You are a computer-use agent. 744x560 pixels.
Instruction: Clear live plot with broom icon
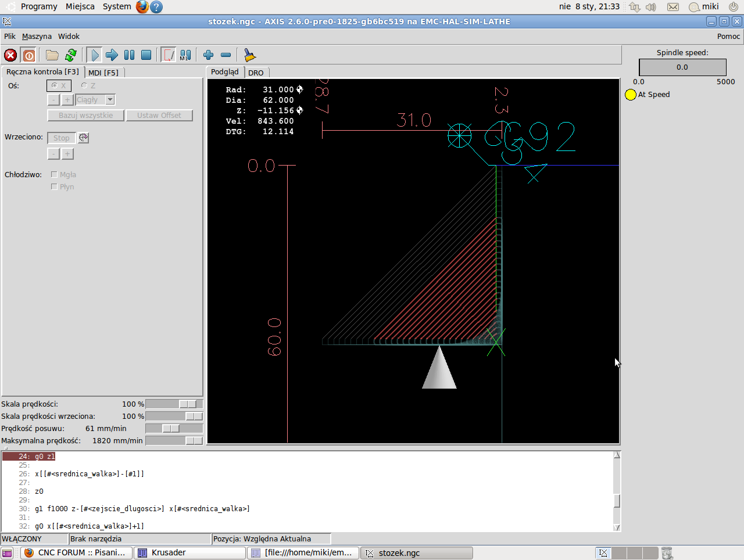pos(249,55)
